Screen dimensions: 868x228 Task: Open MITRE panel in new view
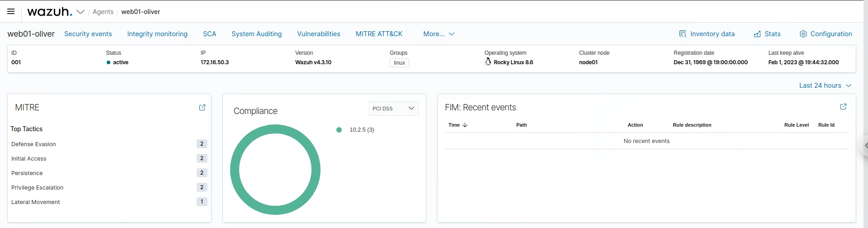pyautogui.click(x=202, y=107)
